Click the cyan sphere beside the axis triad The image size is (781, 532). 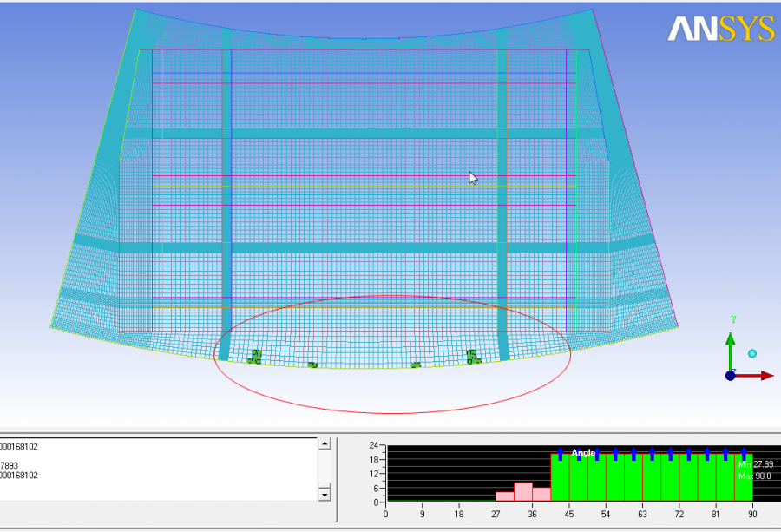(752, 354)
